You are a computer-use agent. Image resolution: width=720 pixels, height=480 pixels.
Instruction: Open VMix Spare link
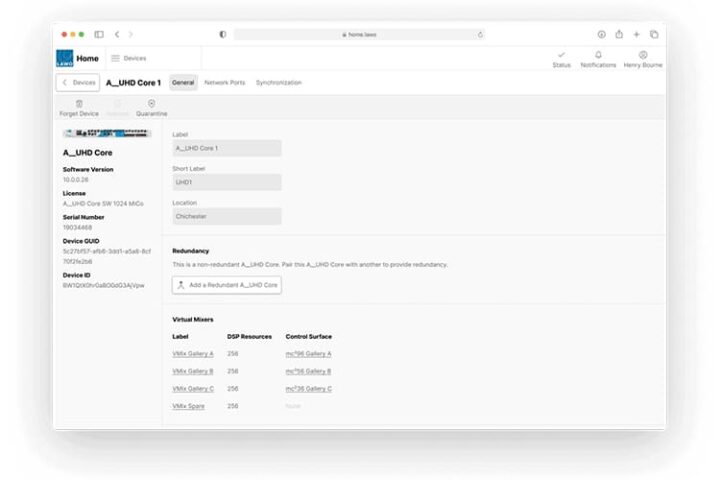(x=188, y=406)
